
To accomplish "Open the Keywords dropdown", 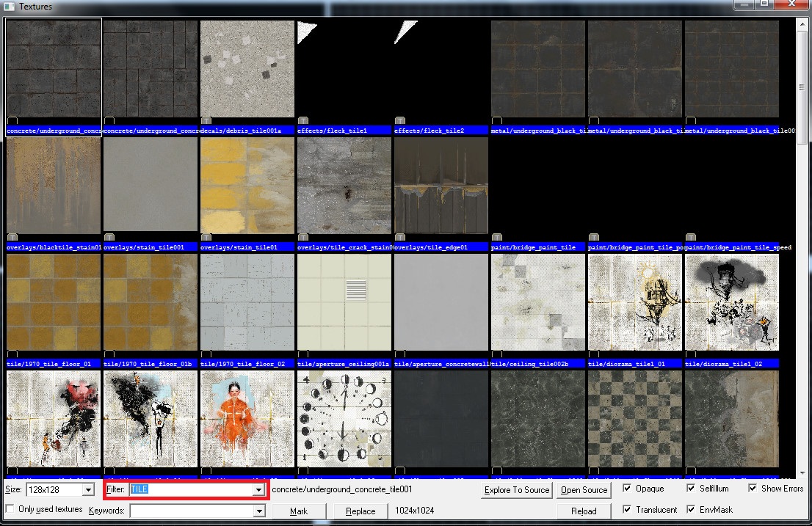I will click(x=258, y=511).
